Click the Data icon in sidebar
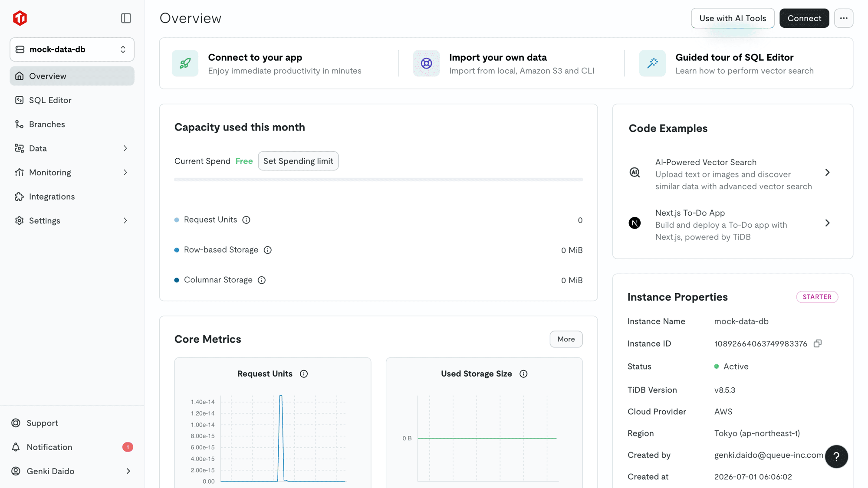 click(x=19, y=148)
